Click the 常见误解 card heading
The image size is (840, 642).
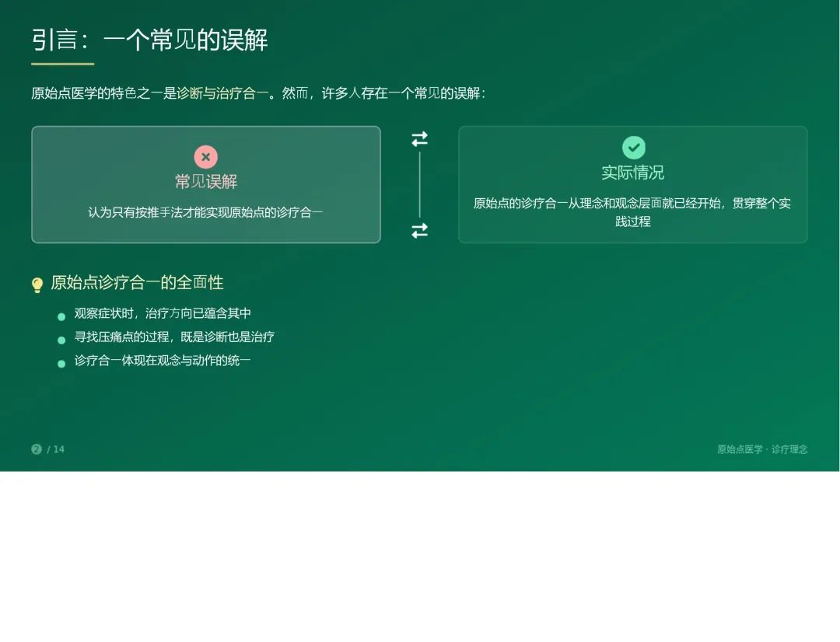[x=205, y=182]
